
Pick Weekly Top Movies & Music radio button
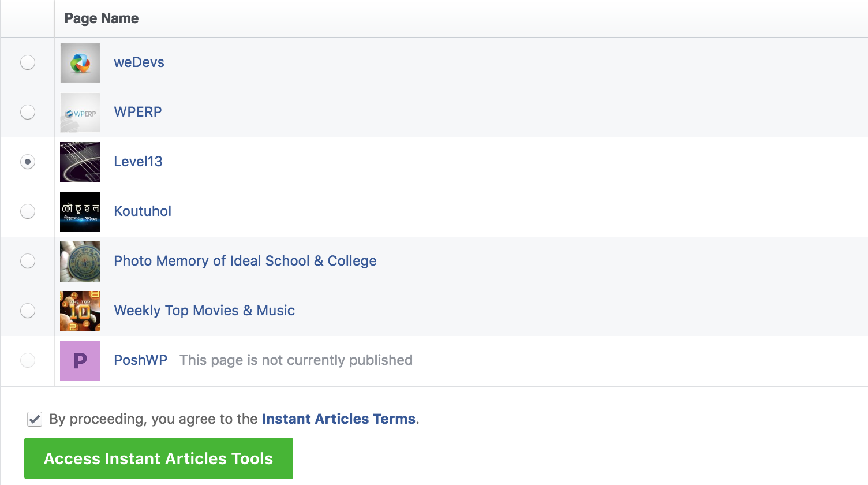28,311
